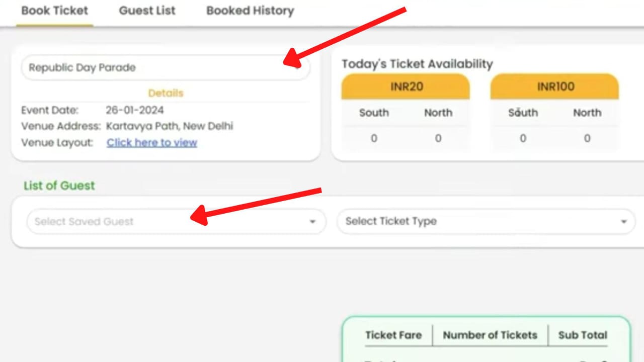644x362 pixels.
Task: Click the INR20 ticket category header
Action: coord(406,86)
